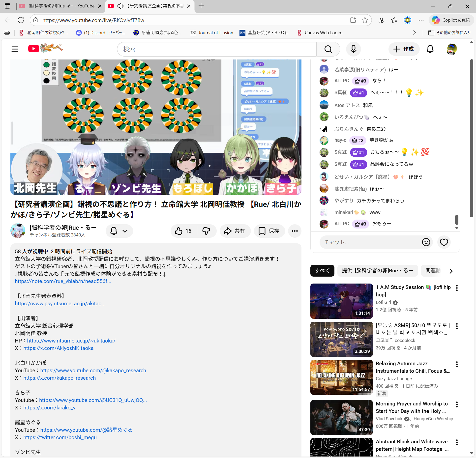Screen dimensions: 476x458
Task: Expand the bookmarks bar overflow chevron
Action: (x=414, y=33)
